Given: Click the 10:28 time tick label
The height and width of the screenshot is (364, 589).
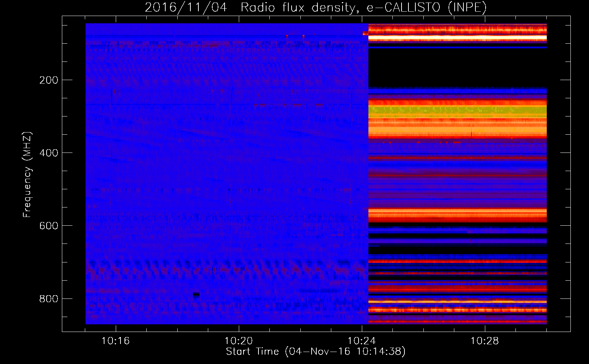Looking at the screenshot, I should [x=485, y=341].
